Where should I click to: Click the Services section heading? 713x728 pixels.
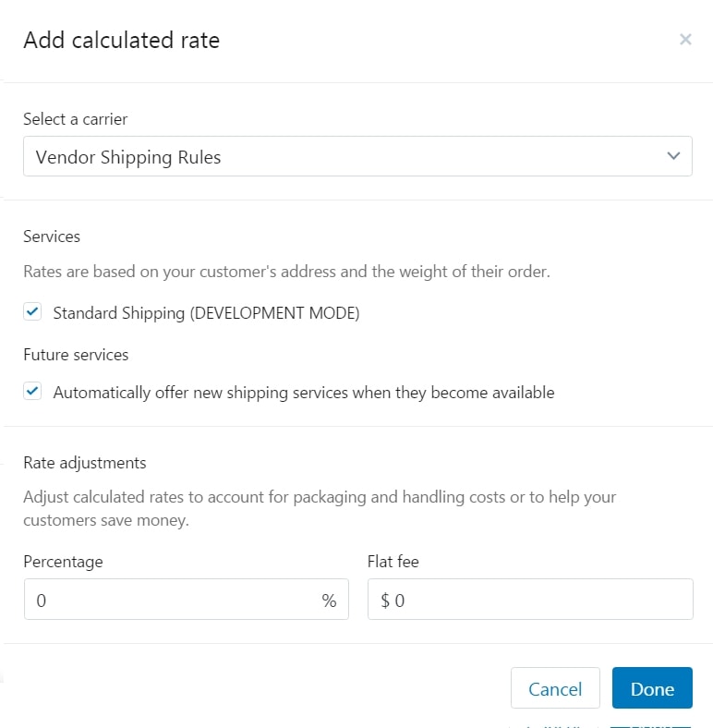[52, 237]
